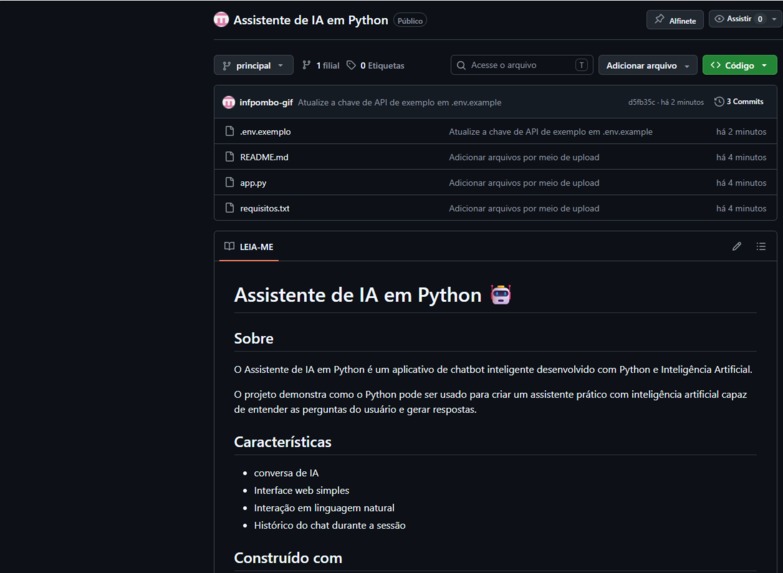Open the Adicionar arquivo dropdown
Viewport: 783px width, 573px height.
click(x=648, y=65)
